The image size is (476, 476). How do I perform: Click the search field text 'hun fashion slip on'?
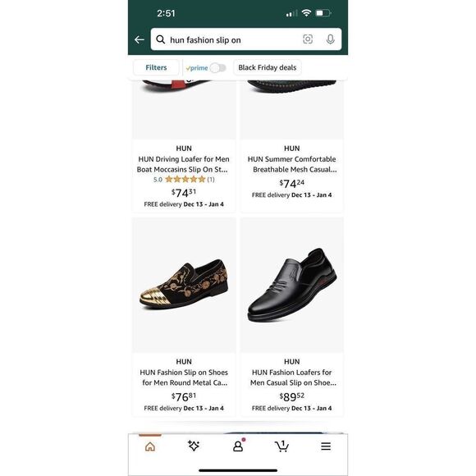pos(205,40)
